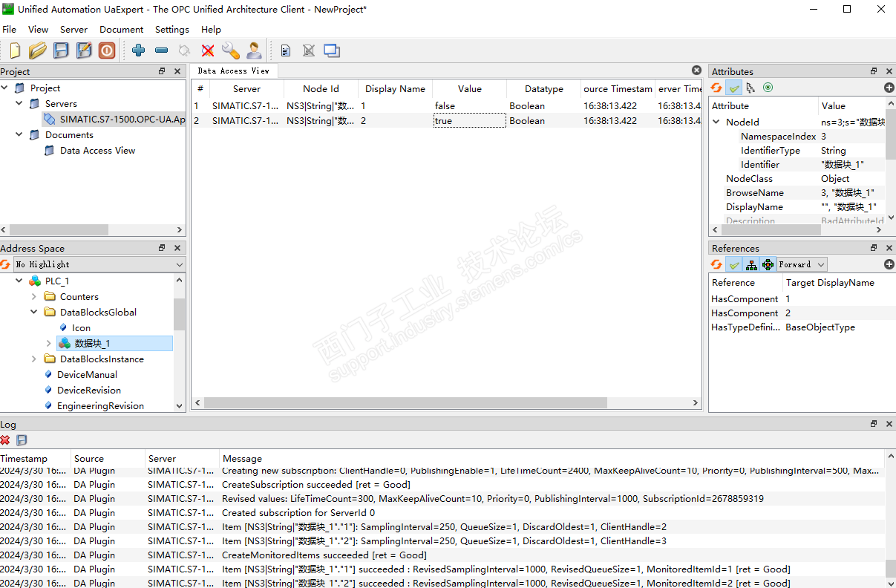Toggle References hierarchy tree button
The width and height of the screenshot is (896, 588).
point(751,264)
